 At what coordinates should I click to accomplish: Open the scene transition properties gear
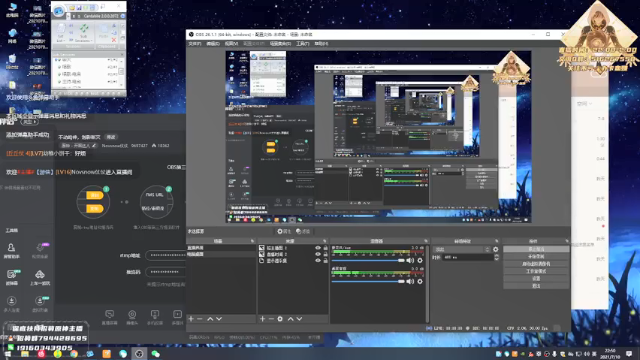(496, 249)
